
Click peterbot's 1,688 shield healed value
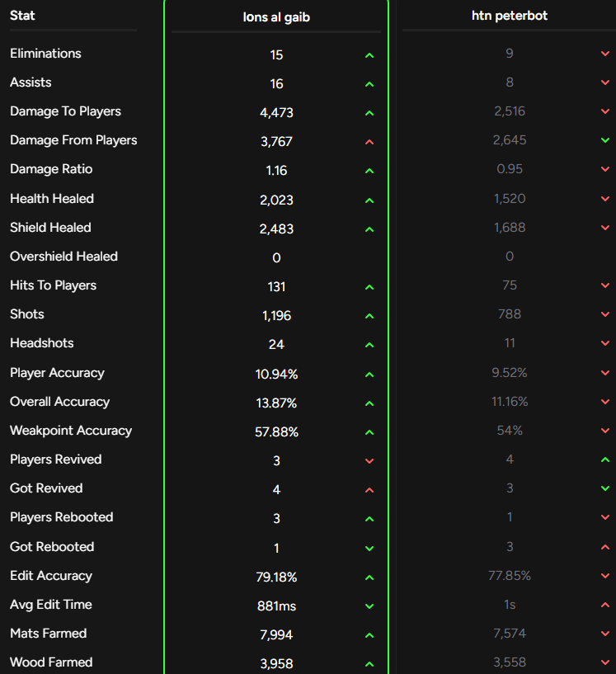pyautogui.click(x=510, y=228)
